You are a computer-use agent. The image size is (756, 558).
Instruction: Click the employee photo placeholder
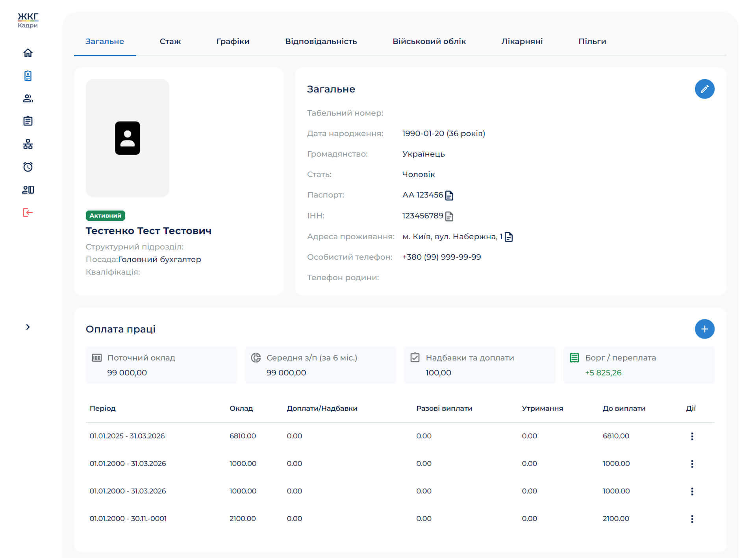(127, 138)
